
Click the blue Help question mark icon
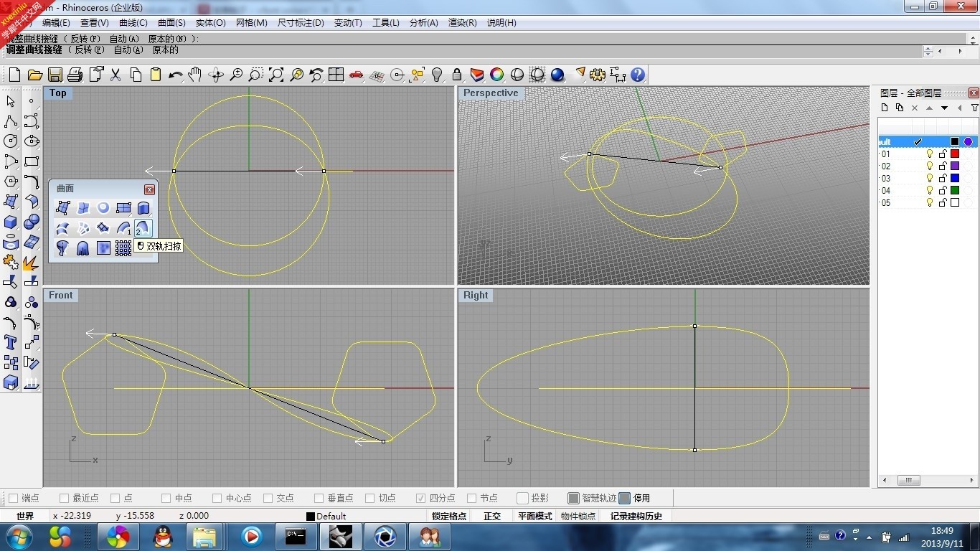tap(638, 75)
